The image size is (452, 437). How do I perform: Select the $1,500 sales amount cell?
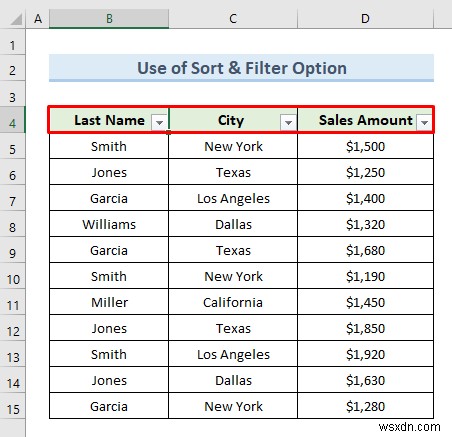[365, 146]
